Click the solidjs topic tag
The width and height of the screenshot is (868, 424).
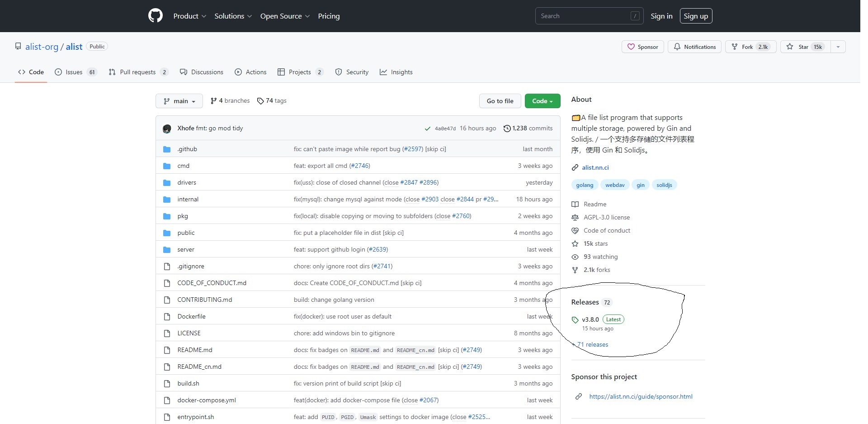point(664,185)
